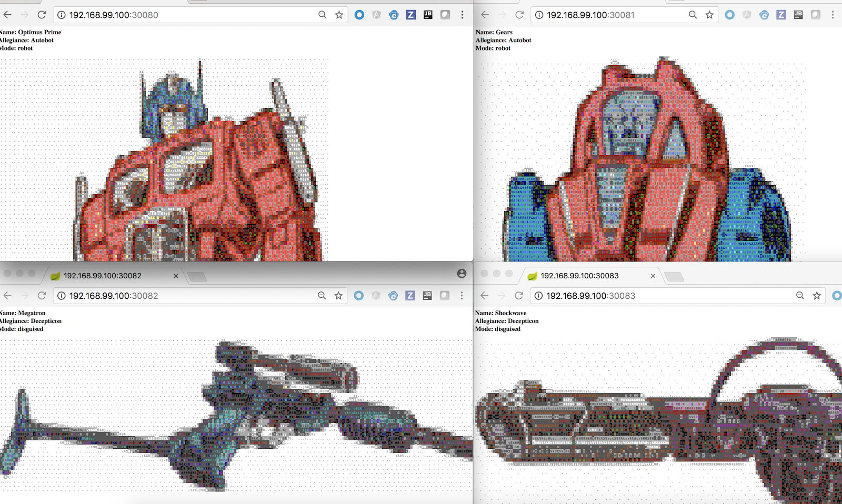This screenshot has width=842, height=504.
Task: Reload the 30080 page
Action: pyautogui.click(x=42, y=15)
